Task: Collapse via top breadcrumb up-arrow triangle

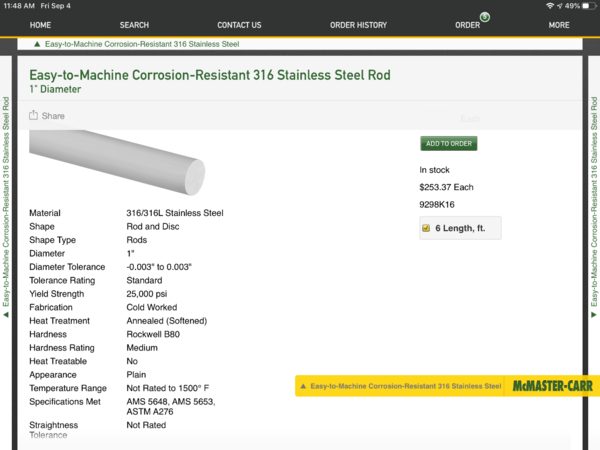Action: tap(37, 44)
